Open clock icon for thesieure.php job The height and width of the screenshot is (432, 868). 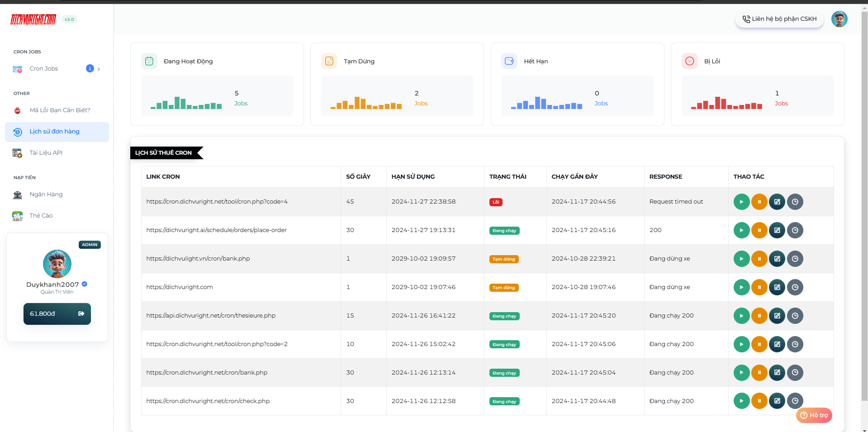(x=795, y=316)
